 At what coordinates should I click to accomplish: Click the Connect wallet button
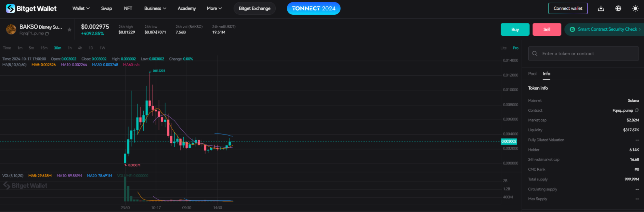click(x=568, y=8)
